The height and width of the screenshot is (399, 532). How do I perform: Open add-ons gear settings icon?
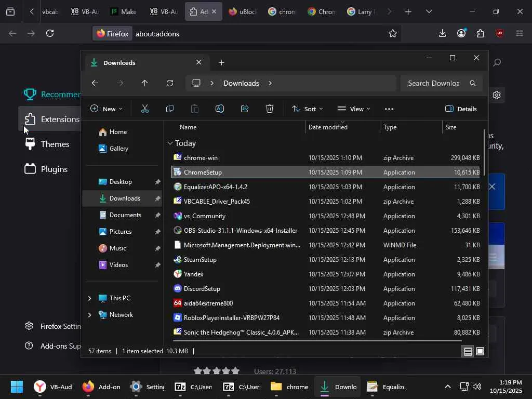pyautogui.click(x=496, y=95)
